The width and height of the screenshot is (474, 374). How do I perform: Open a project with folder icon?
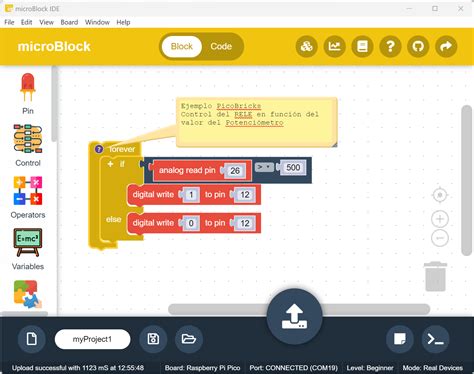pos(189,339)
